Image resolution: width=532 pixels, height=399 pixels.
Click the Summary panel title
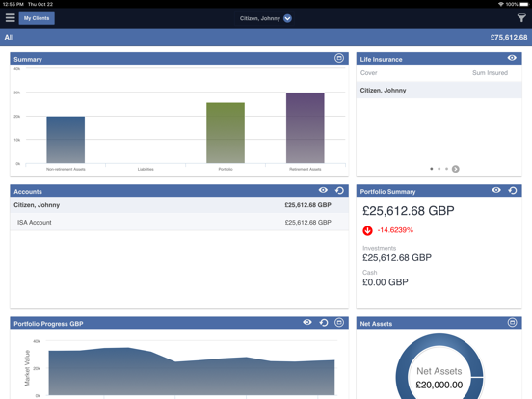pos(28,60)
